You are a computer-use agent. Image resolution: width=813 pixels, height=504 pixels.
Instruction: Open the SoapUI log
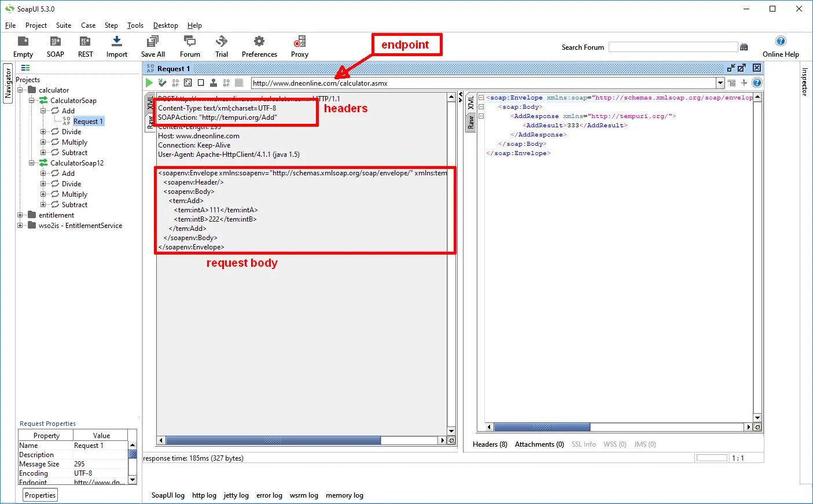point(168,495)
